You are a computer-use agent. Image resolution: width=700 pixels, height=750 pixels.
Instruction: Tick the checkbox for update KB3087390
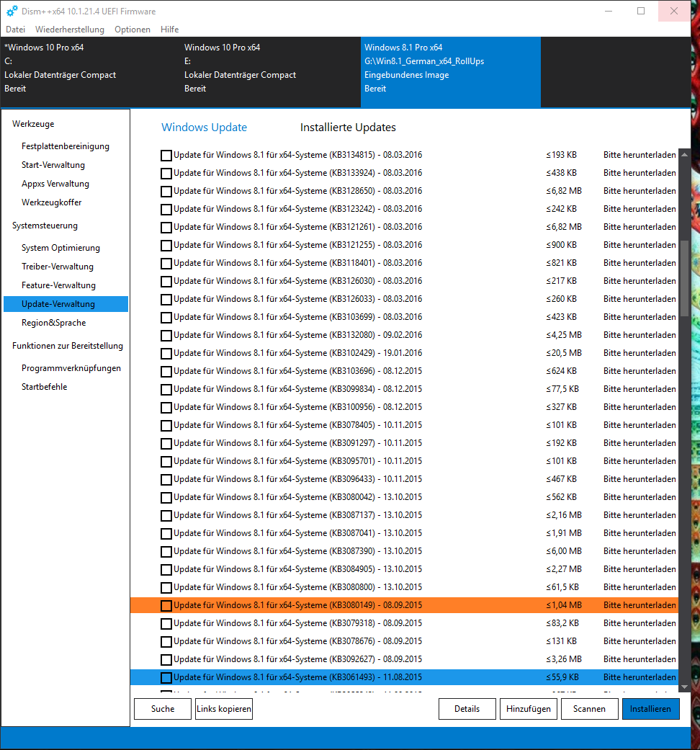coord(166,552)
